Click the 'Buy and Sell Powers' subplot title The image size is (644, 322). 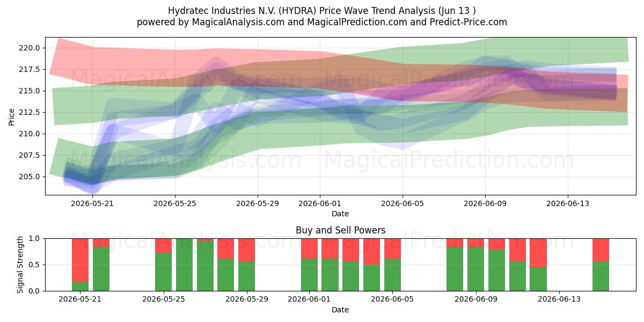(x=340, y=230)
